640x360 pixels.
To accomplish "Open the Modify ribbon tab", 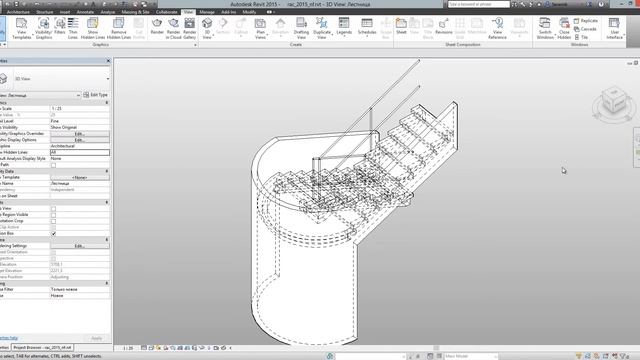I will click(x=249, y=12).
